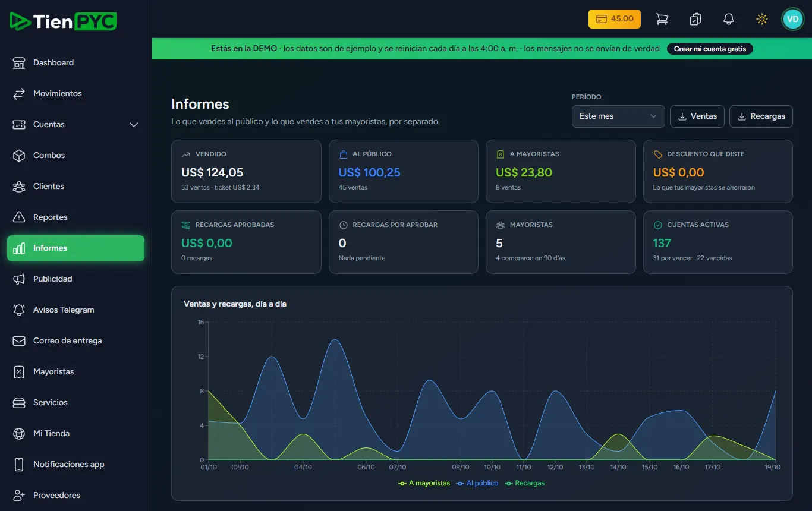Click the Correo de entrega envelope icon
The height and width of the screenshot is (511, 812).
(x=19, y=341)
